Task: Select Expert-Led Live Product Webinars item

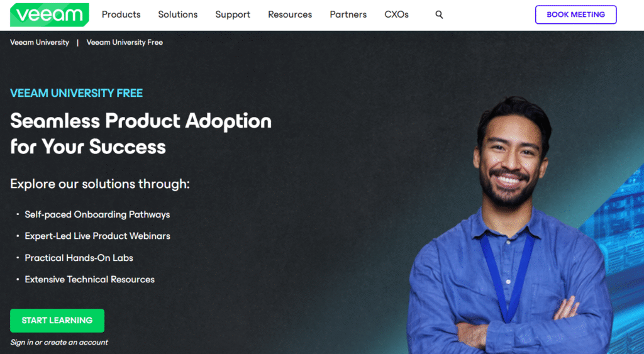Action: click(x=97, y=236)
